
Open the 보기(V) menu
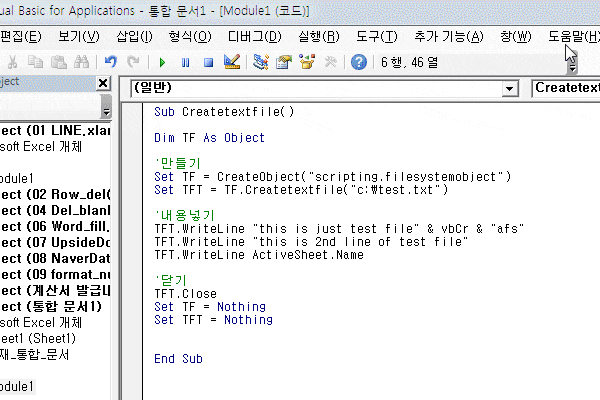point(79,37)
